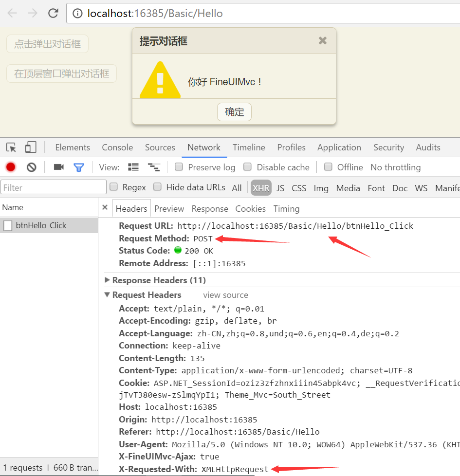Select the btnHello_Click request row

[49, 225]
